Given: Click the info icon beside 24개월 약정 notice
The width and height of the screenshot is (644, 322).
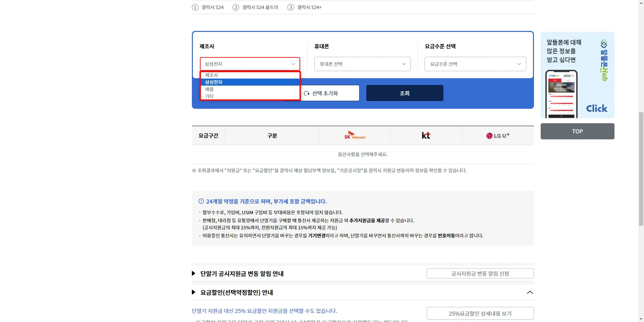Looking at the screenshot, I should coord(201,201).
